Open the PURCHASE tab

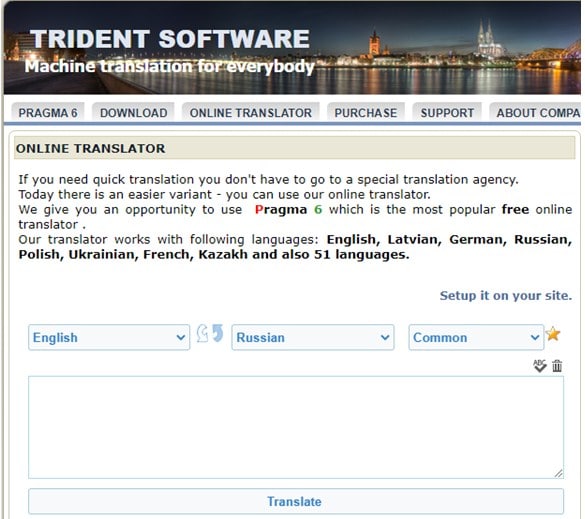[366, 113]
